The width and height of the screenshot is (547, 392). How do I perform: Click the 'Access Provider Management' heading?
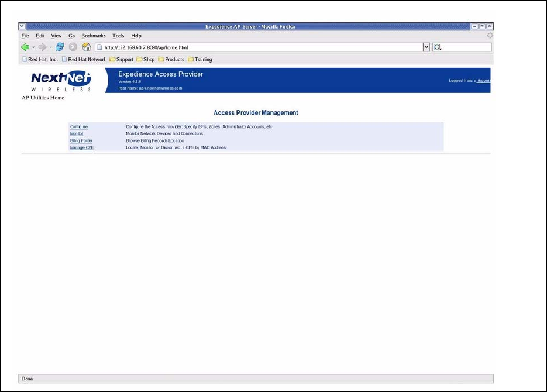(x=256, y=113)
